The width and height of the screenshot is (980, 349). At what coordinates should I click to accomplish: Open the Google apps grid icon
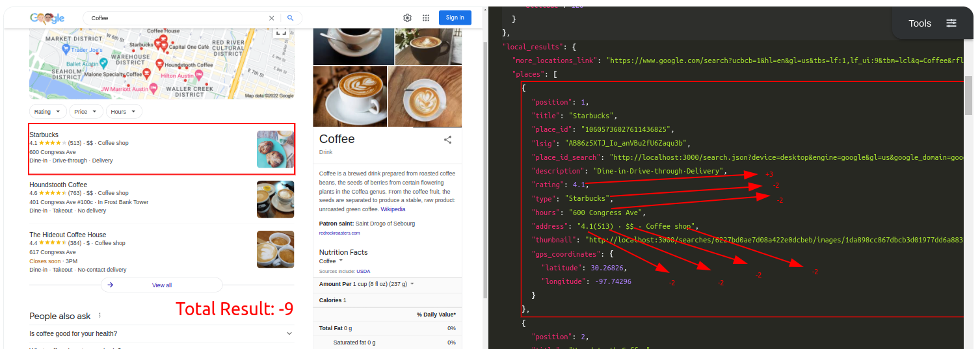pyautogui.click(x=426, y=18)
